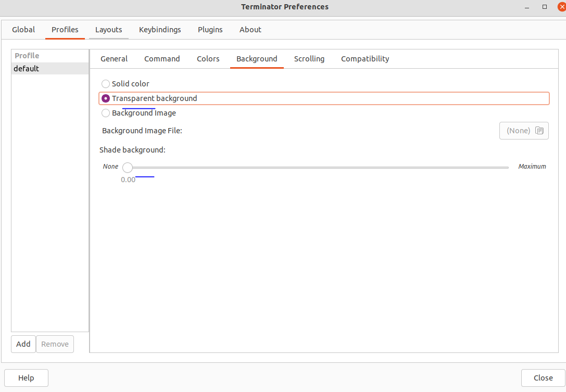Screen dimensions: 566x392
Task: Select the Solid color radio button
Action: click(105, 84)
